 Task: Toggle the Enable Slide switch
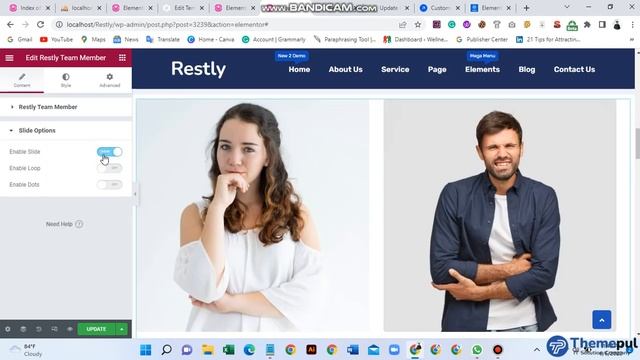[x=109, y=152]
